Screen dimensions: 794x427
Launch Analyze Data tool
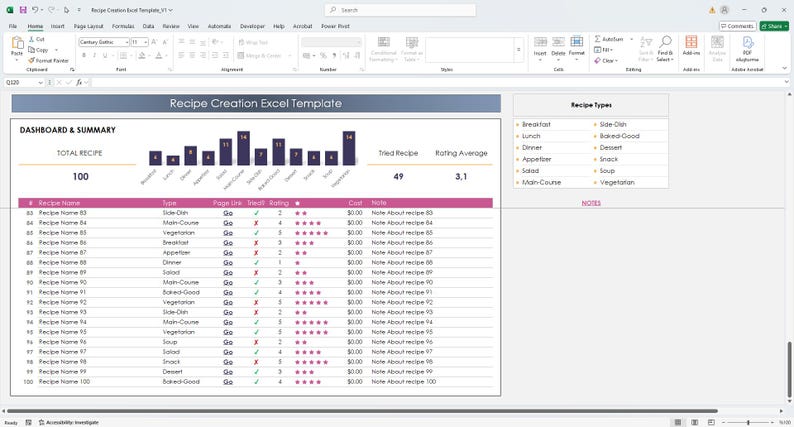pos(717,49)
